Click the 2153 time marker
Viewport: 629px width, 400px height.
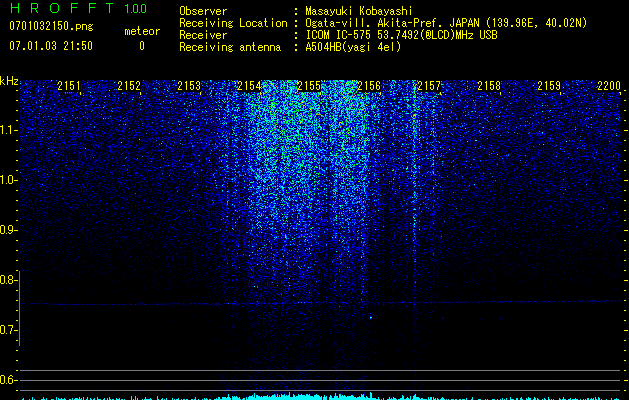point(189,85)
